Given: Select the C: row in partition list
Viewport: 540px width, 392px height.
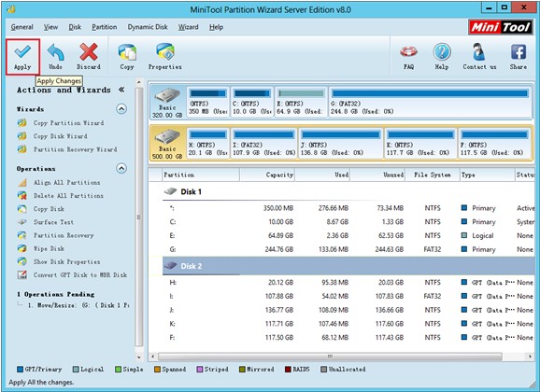Looking at the screenshot, I should click(348, 222).
